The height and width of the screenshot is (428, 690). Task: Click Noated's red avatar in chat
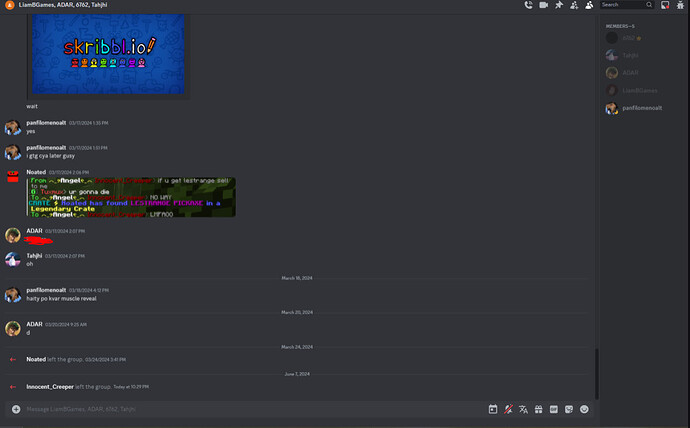(x=13, y=176)
